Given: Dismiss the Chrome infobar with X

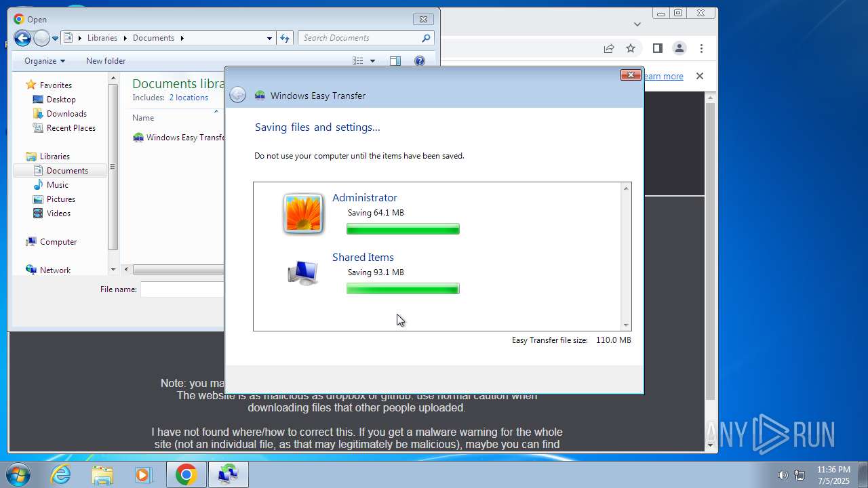Looking at the screenshot, I should coord(700,76).
